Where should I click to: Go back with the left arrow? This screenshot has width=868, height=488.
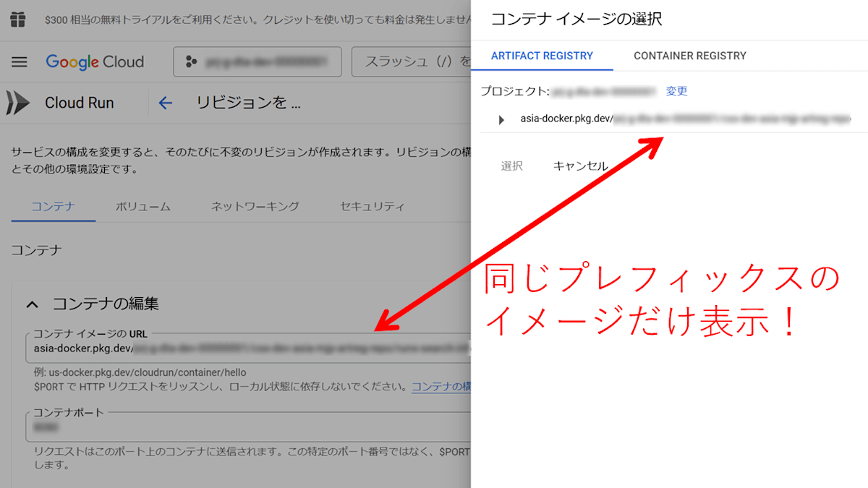coord(166,103)
